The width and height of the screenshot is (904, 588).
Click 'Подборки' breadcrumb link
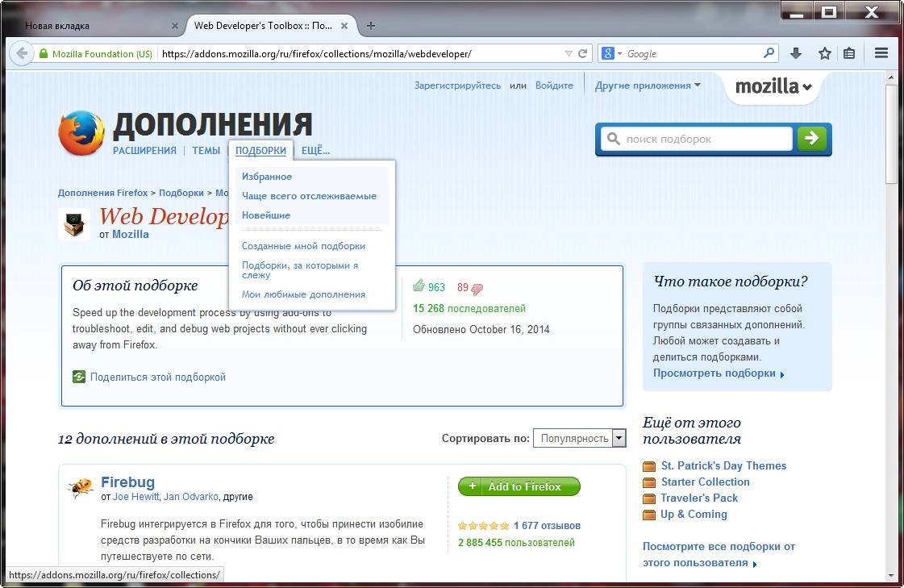(x=181, y=193)
